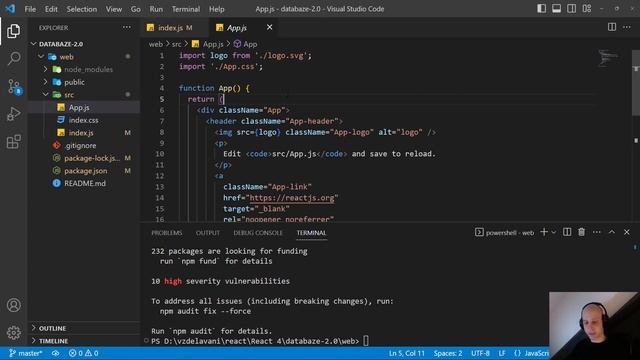Image resolution: width=640 pixels, height=360 pixels.
Task: Toggle primary side bar layout icon
Action: pos(541,9)
